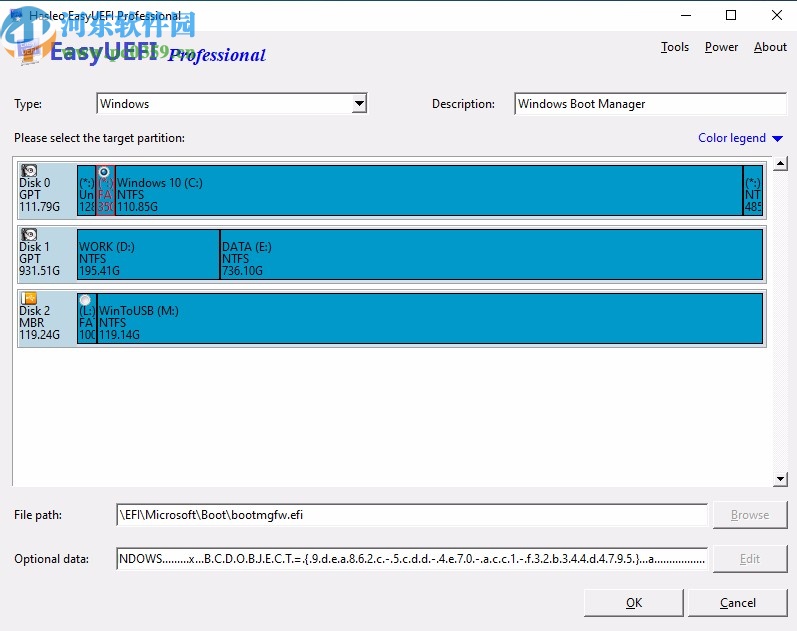This screenshot has height=631, width=797.
Task: Click the Disk 1 GPT 931.51G label
Action: tap(40, 259)
